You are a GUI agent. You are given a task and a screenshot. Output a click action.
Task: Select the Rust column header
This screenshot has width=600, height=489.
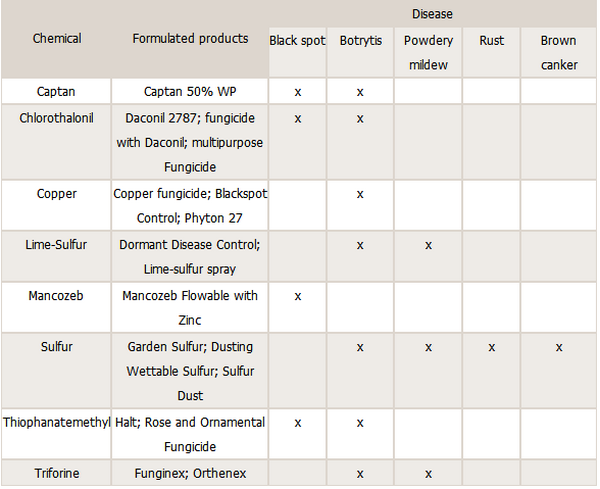coord(491,41)
